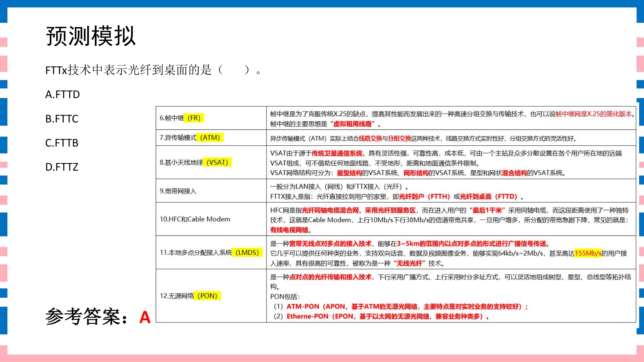Select answer option C.FTTB
This screenshot has width=644, height=362.
62,143
